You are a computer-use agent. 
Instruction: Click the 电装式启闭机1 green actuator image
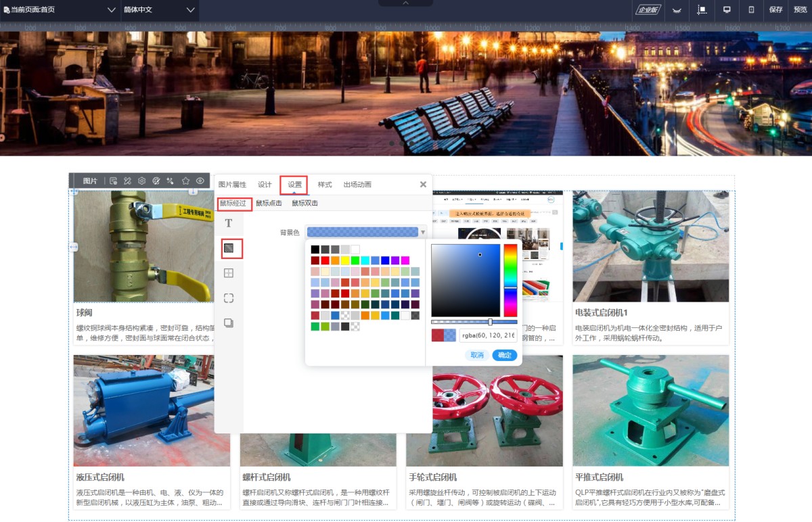651,246
